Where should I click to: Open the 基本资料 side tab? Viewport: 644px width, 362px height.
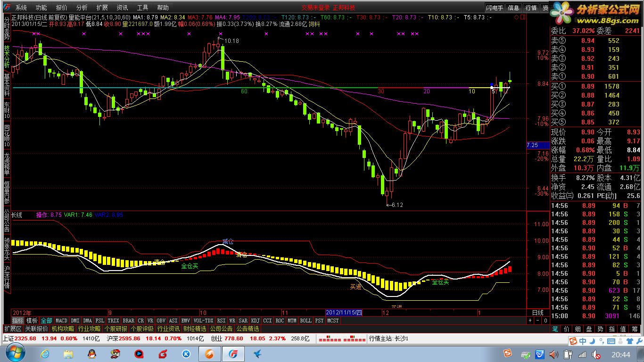[7, 85]
